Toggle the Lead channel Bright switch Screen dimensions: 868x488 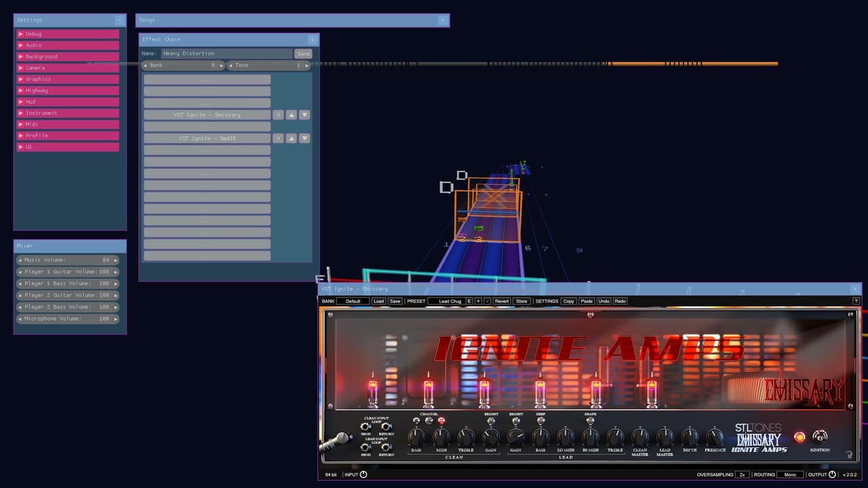click(x=516, y=421)
